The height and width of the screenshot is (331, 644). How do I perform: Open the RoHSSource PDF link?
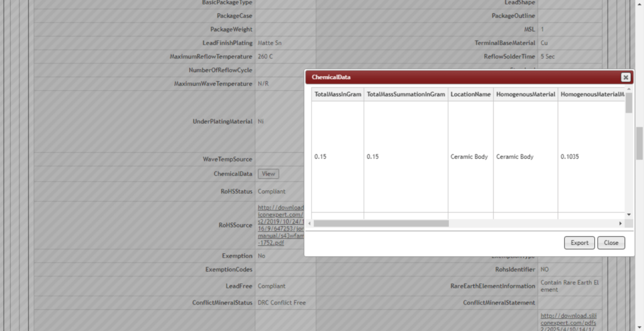point(281,225)
